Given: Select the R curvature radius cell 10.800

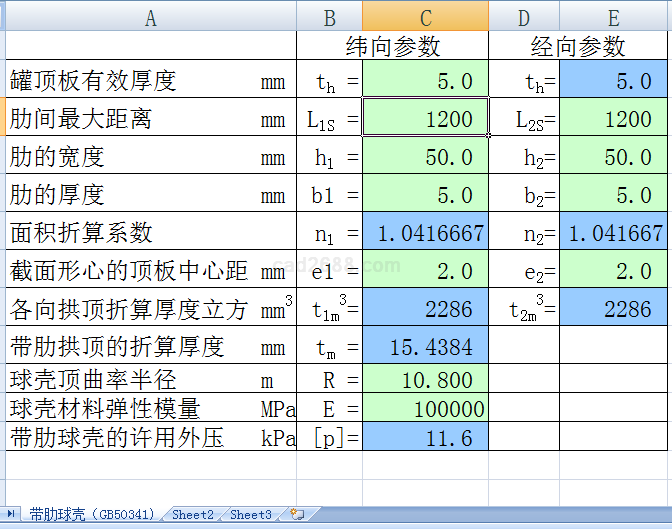Looking at the screenshot, I should click(x=425, y=380).
